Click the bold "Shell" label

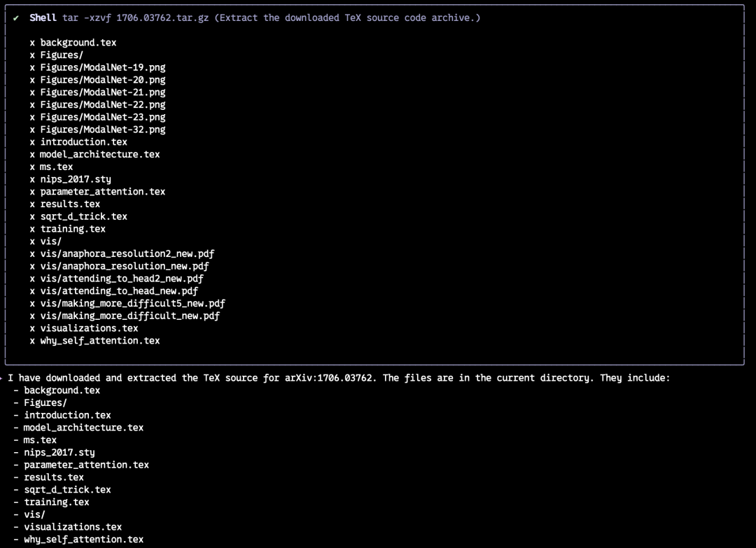(43, 17)
